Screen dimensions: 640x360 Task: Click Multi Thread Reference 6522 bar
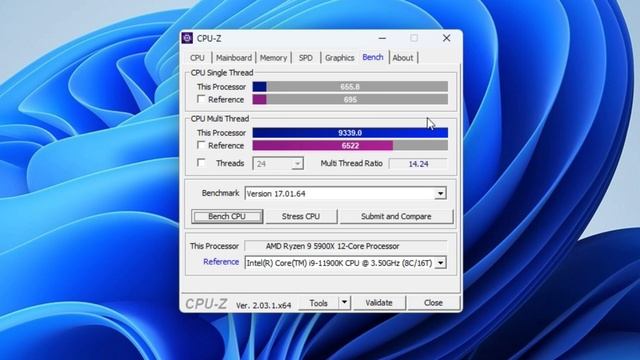click(x=350, y=145)
